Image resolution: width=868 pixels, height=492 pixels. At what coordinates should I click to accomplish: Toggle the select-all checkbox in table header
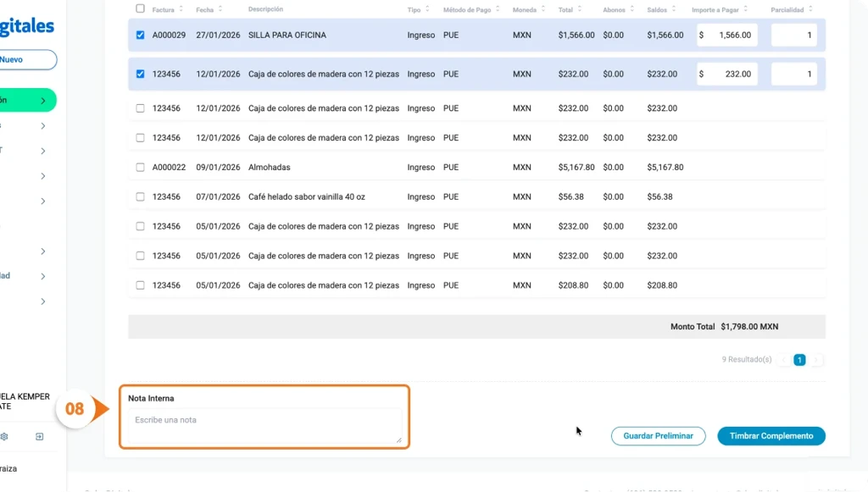coord(141,9)
